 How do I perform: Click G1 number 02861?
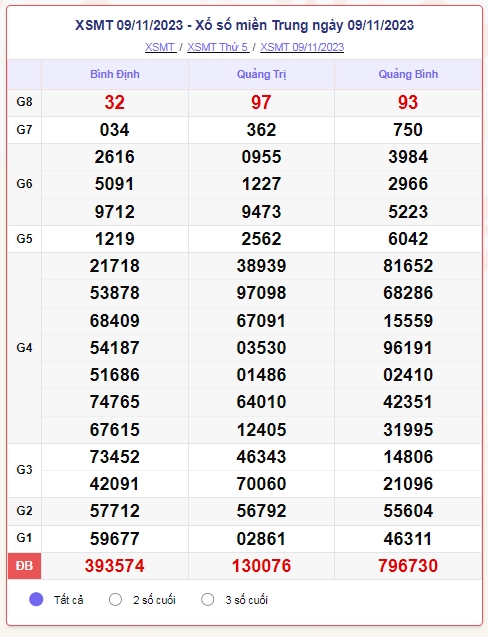[261, 539]
